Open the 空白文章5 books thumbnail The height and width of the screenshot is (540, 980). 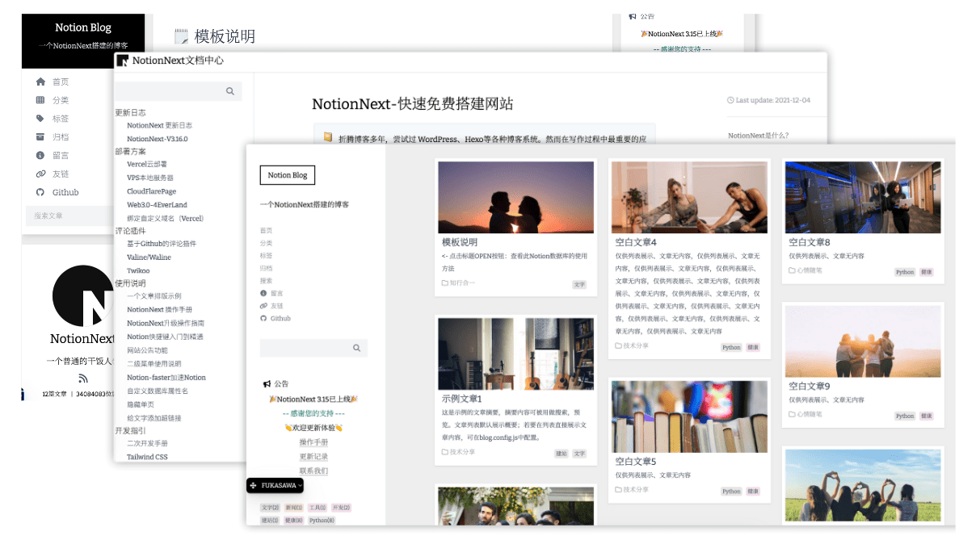click(x=689, y=416)
